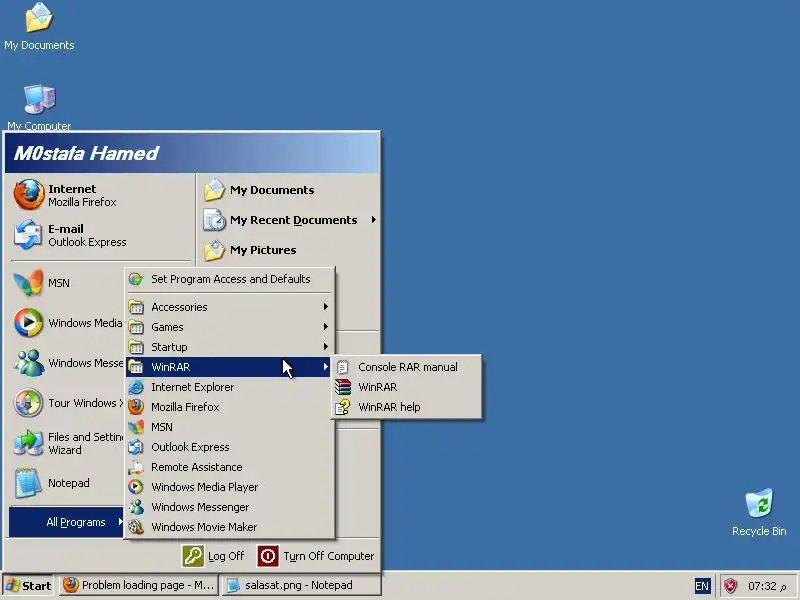Click Set Program Access and Defaults icon
Image resolution: width=800 pixels, height=600 pixels.
(136, 279)
